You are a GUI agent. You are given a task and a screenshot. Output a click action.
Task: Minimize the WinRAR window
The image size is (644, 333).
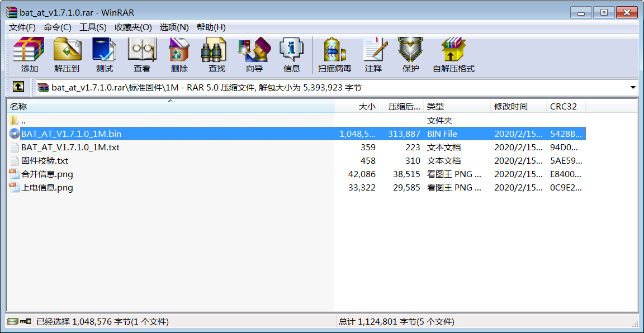[582, 12]
